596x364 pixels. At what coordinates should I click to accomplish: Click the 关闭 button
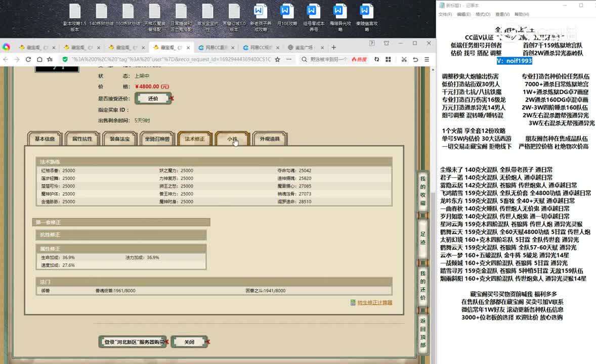coord(189,342)
